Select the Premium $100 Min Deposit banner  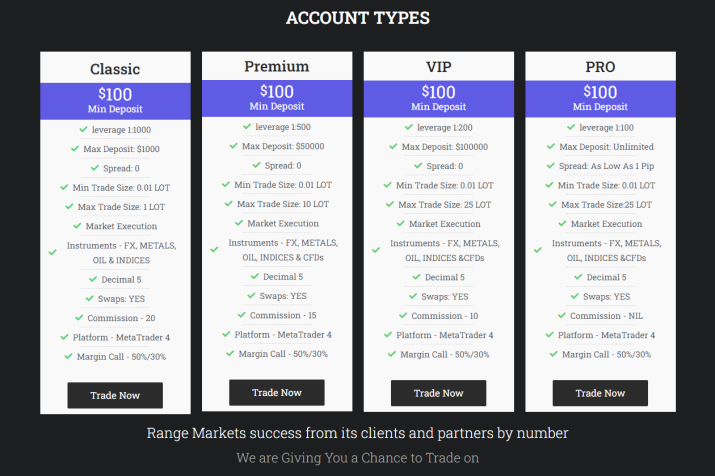277,98
